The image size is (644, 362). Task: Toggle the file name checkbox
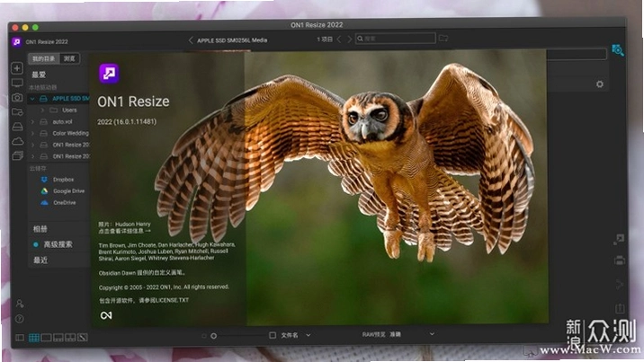tap(273, 335)
